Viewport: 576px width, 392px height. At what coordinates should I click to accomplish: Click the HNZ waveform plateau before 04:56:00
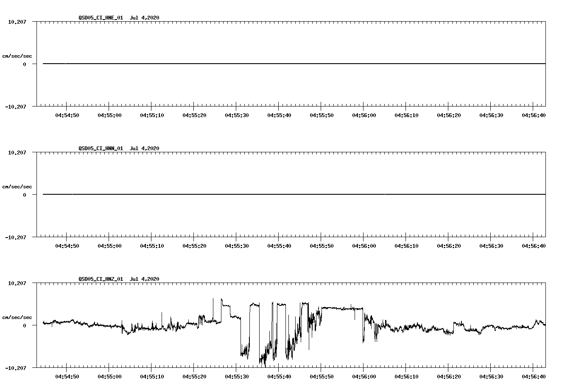pyautogui.click(x=342, y=308)
